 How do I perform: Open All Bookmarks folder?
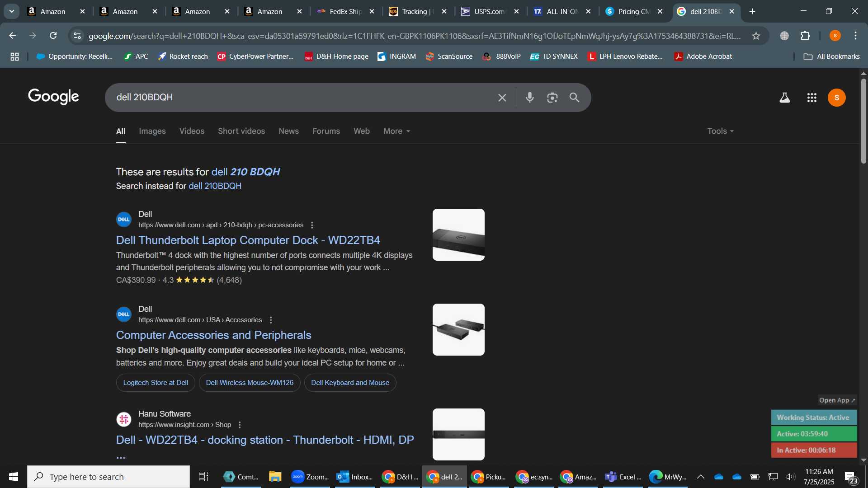coord(832,56)
